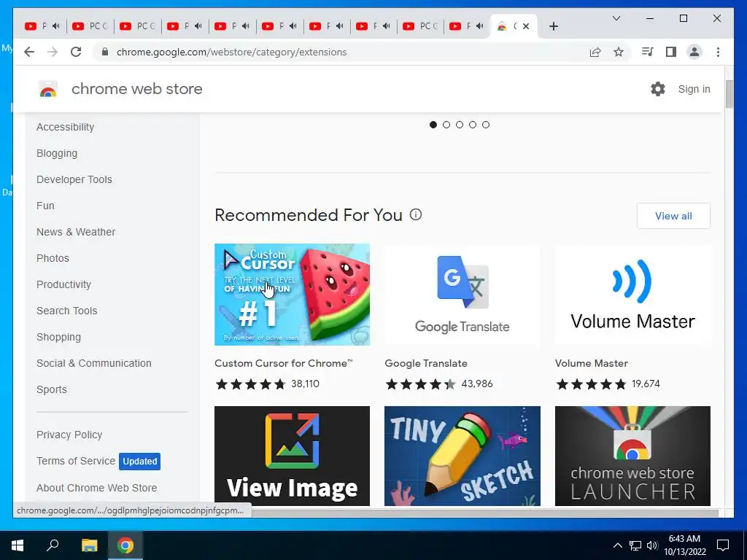Open the Windows Start menu
Image resolution: width=747 pixels, height=560 pixels.
click(18, 545)
